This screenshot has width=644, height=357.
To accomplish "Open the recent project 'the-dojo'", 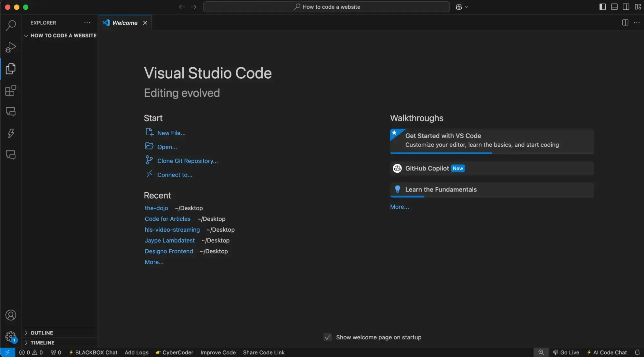I will point(156,208).
